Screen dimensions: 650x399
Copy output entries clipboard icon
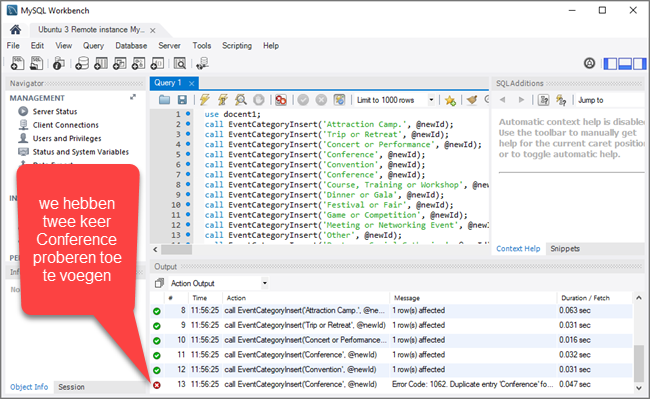click(x=159, y=283)
